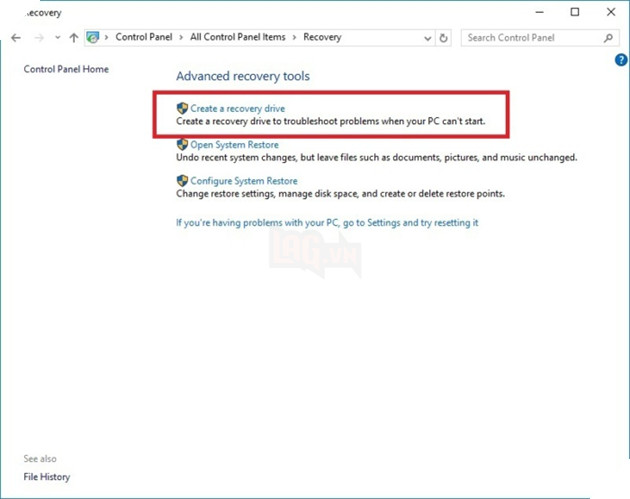Launch Open System Restore link

click(235, 145)
